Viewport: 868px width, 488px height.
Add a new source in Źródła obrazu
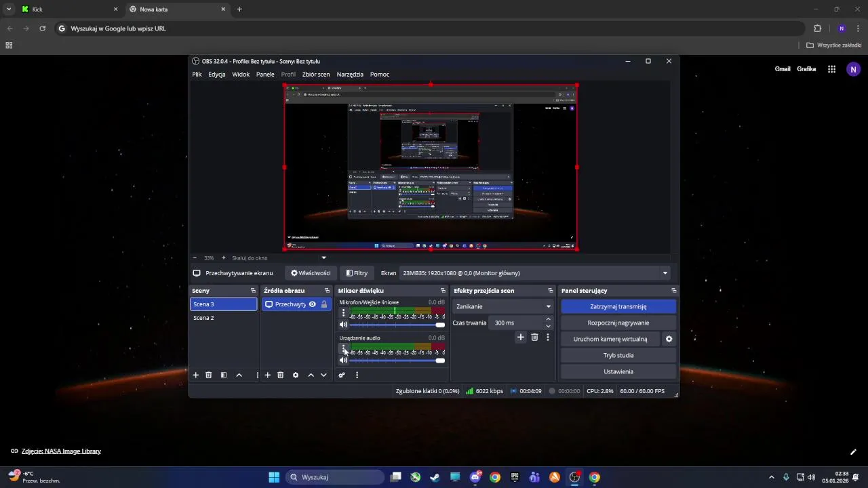click(268, 375)
